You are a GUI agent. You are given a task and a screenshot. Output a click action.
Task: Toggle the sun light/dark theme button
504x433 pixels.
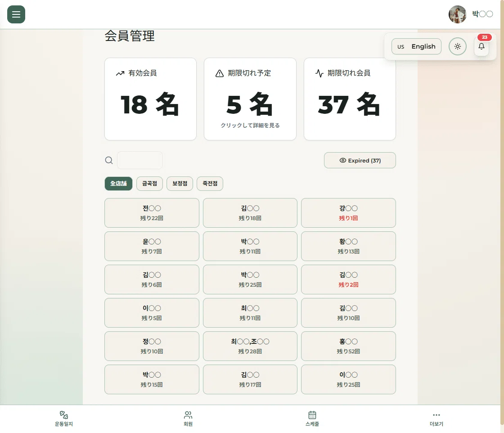point(457,47)
